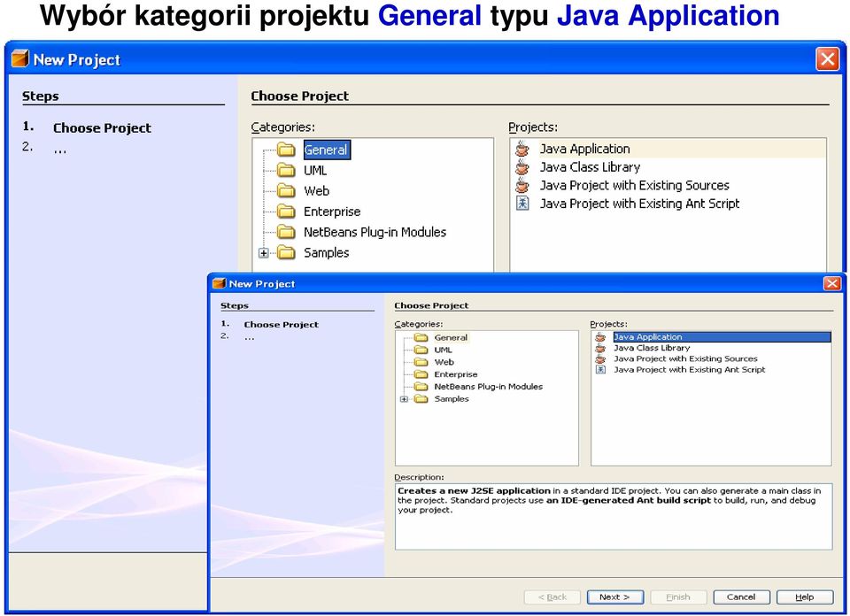Click the Description text area
Image resolution: width=850 pixels, height=616 pixels.
614,517
